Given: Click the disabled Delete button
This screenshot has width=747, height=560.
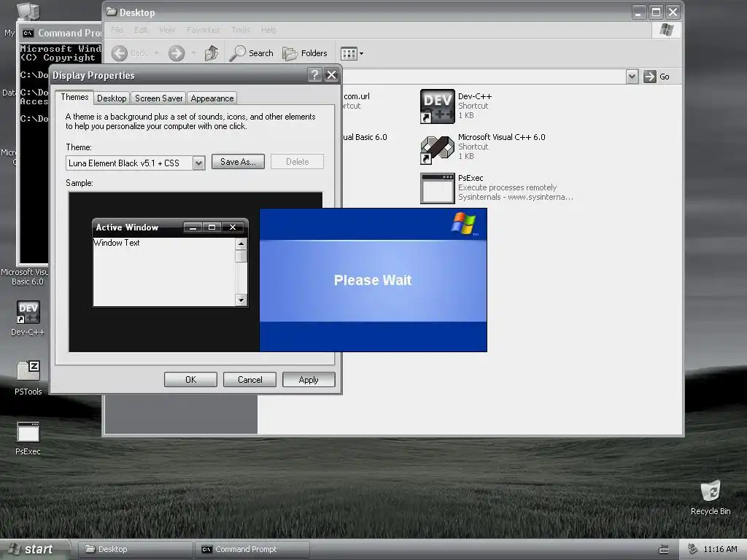Looking at the screenshot, I should (x=298, y=162).
